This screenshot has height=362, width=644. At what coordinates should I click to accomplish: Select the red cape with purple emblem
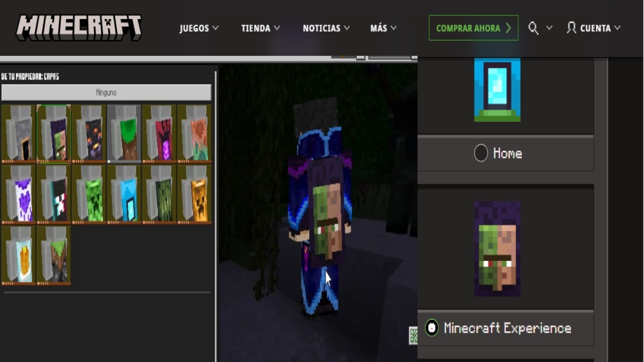point(159,134)
